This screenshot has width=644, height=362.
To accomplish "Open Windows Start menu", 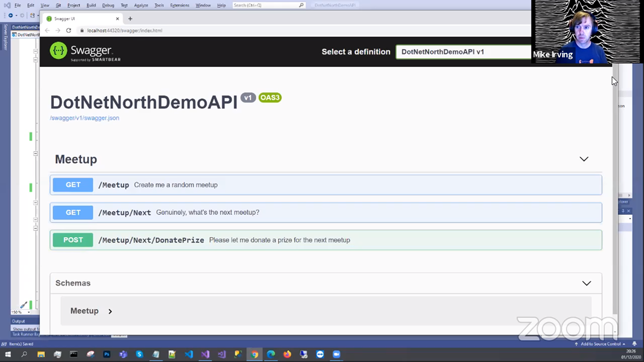I will (x=8, y=354).
